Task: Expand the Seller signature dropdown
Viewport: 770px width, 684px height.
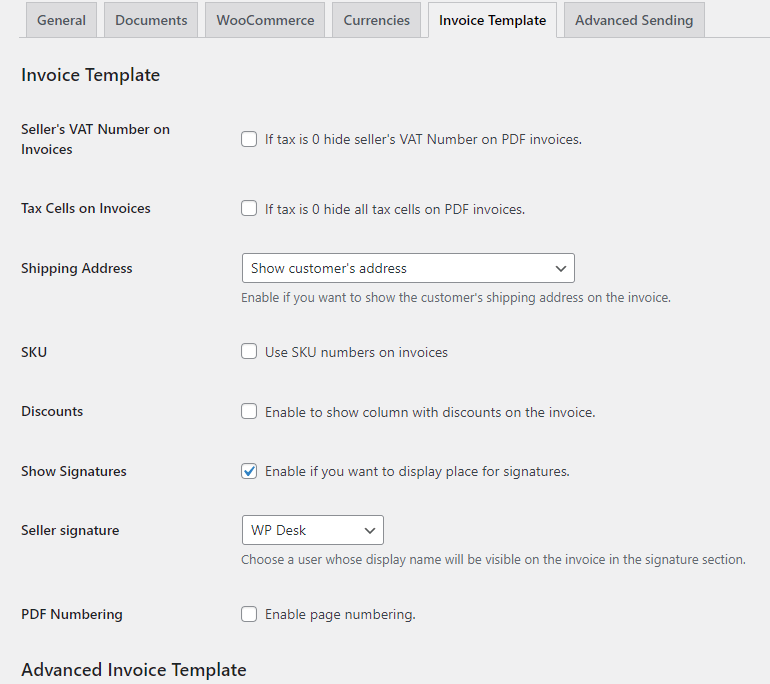Action: [x=312, y=530]
